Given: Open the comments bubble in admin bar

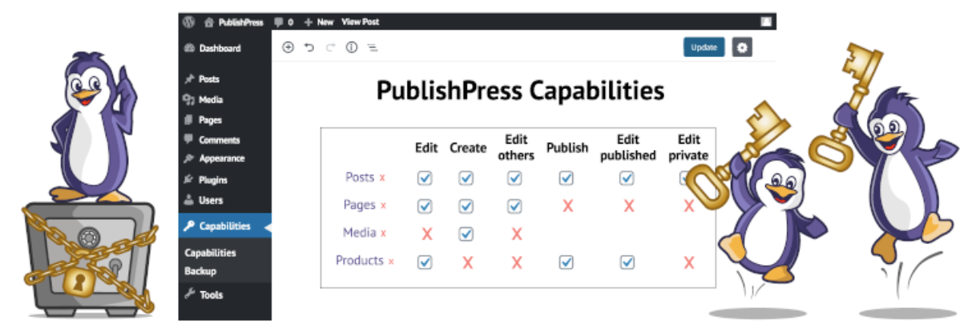Looking at the screenshot, I should (x=284, y=22).
